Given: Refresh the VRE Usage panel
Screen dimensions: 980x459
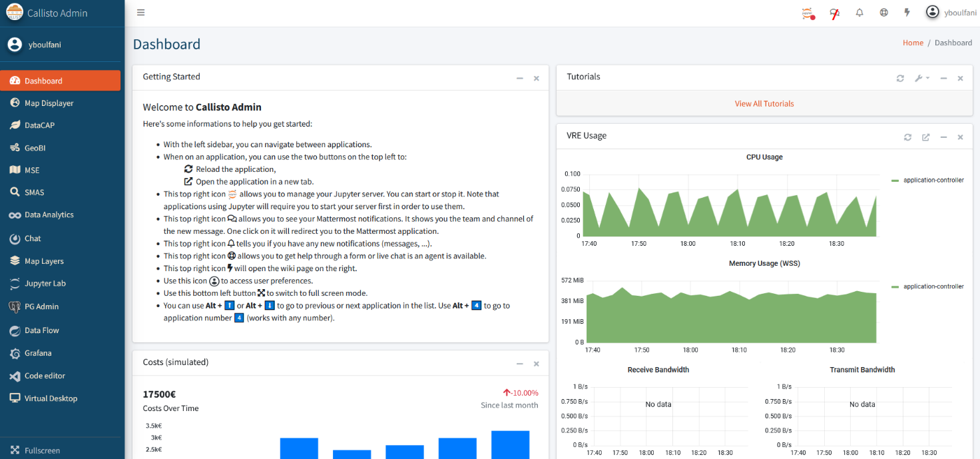Looking at the screenshot, I should point(907,137).
